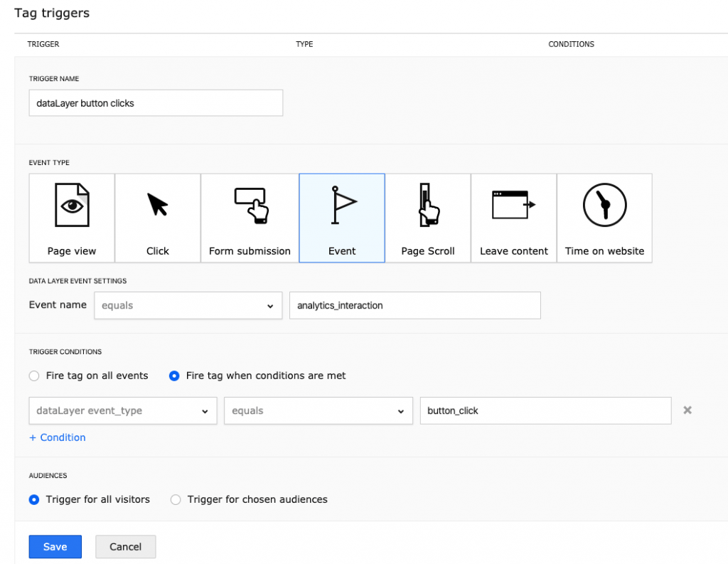The width and height of the screenshot is (728, 564).
Task: Click the TYPE column header
Action: [x=304, y=44]
